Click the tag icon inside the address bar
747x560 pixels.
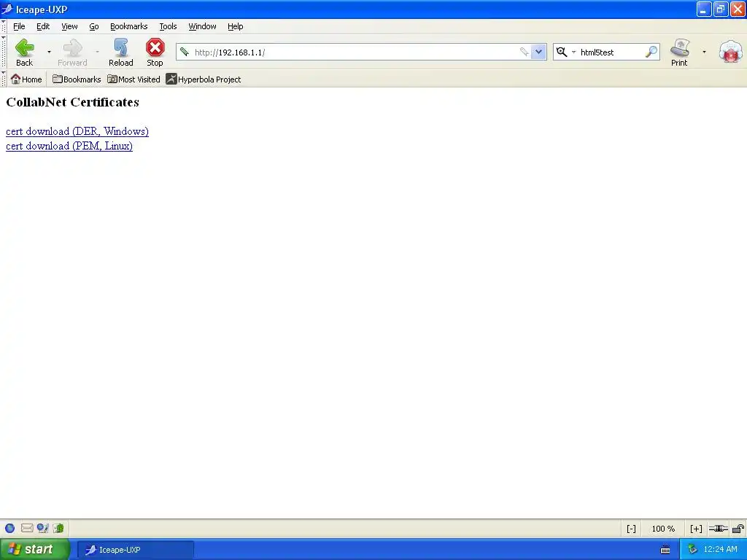point(524,52)
